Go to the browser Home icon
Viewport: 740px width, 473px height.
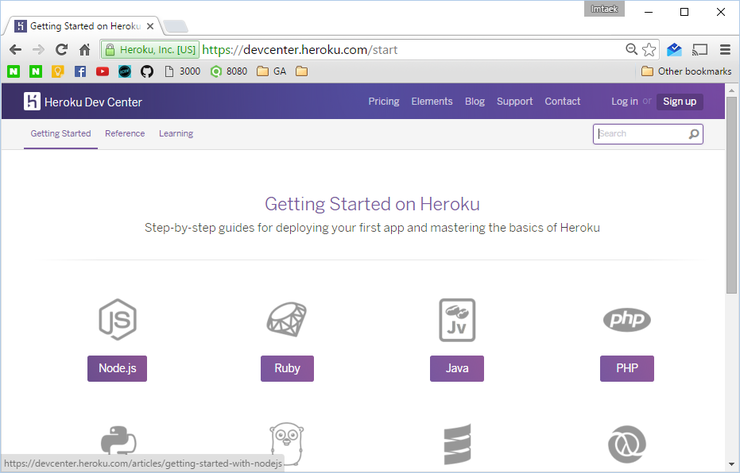(x=84, y=50)
